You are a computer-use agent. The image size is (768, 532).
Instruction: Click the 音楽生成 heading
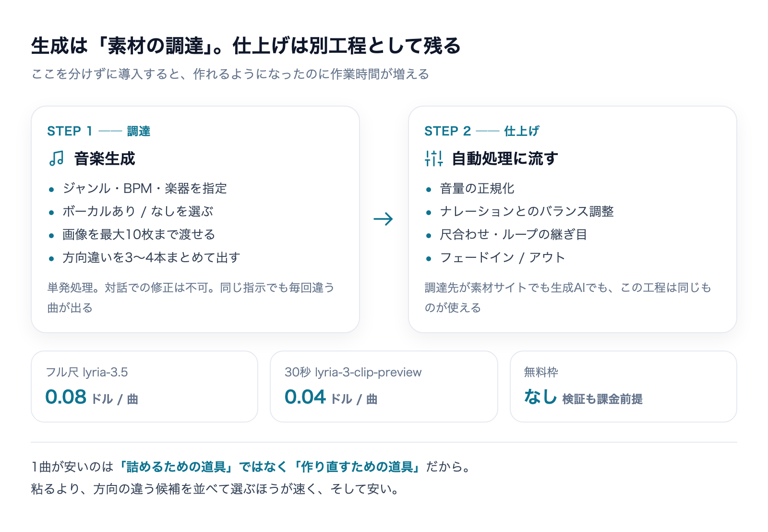[x=105, y=158]
